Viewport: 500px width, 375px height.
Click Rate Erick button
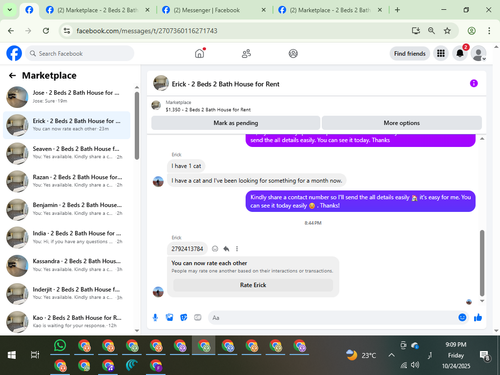click(253, 285)
